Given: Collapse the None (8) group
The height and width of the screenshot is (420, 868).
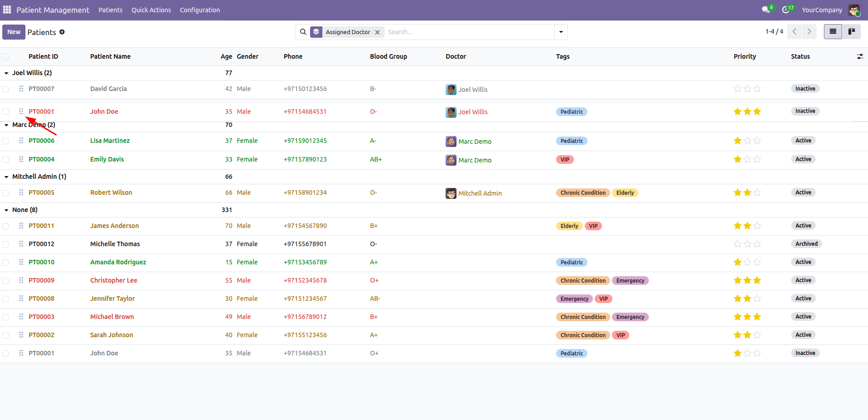Looking at the screenshot, I should click(x=6, y=210).
